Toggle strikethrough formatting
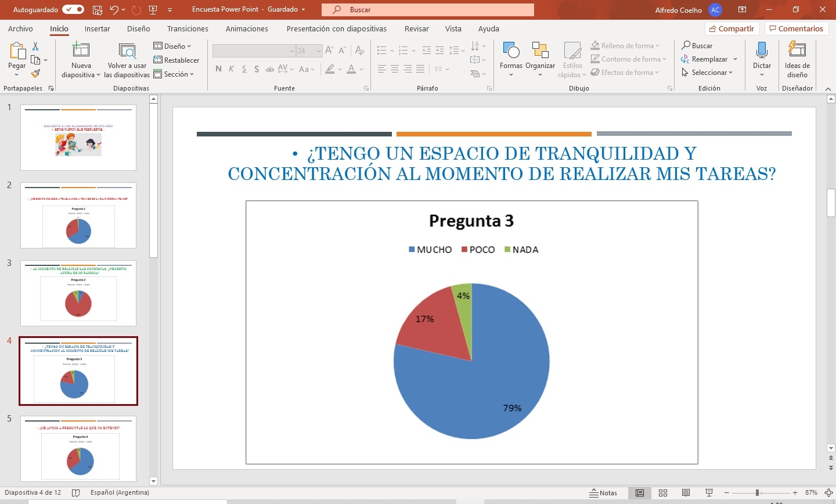Image resolution: width=836 pixels, height=504 pixels. click(x=269, y=69)
